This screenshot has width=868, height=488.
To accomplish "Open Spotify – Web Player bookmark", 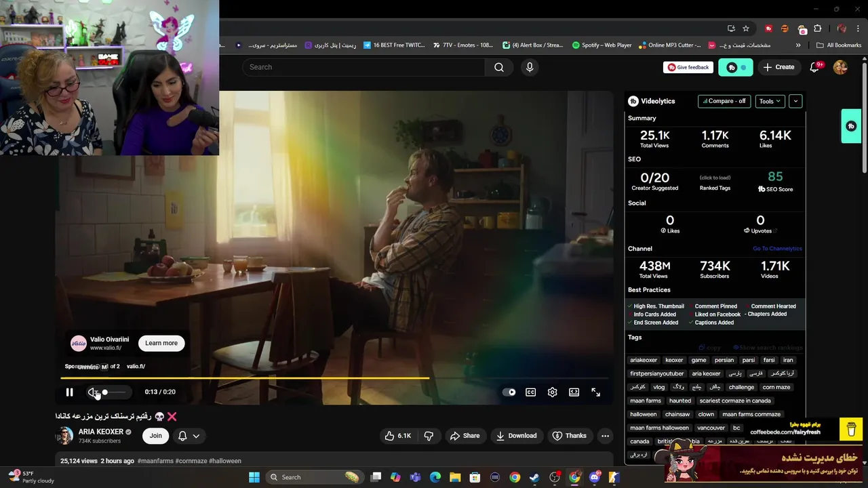I will (601, 45).
